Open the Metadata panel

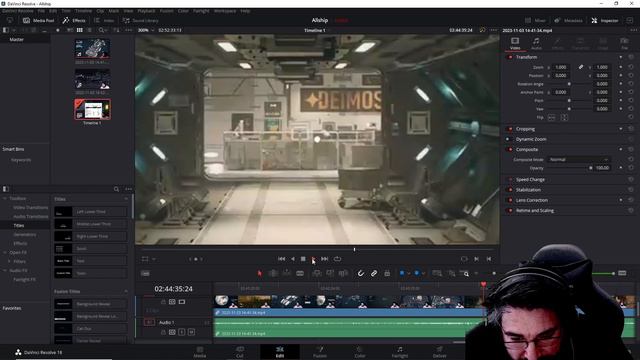pyautogui.click(x=569, y=20)
